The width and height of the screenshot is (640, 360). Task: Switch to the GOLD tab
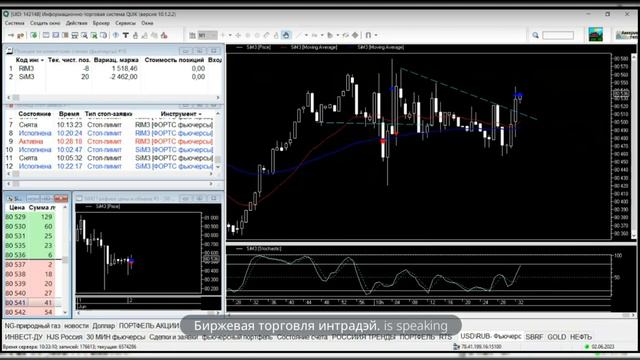[x=556, y=337]
